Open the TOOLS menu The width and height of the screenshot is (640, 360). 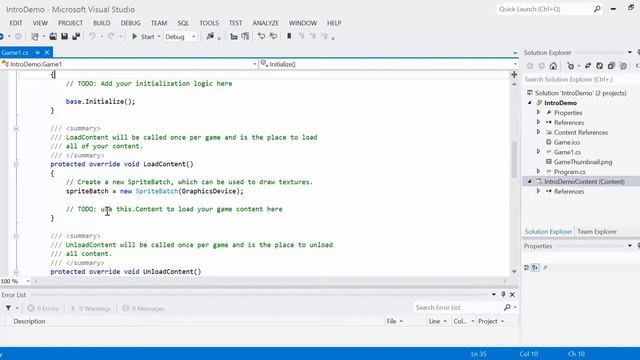pyautogui.click(x=209, y=23)
